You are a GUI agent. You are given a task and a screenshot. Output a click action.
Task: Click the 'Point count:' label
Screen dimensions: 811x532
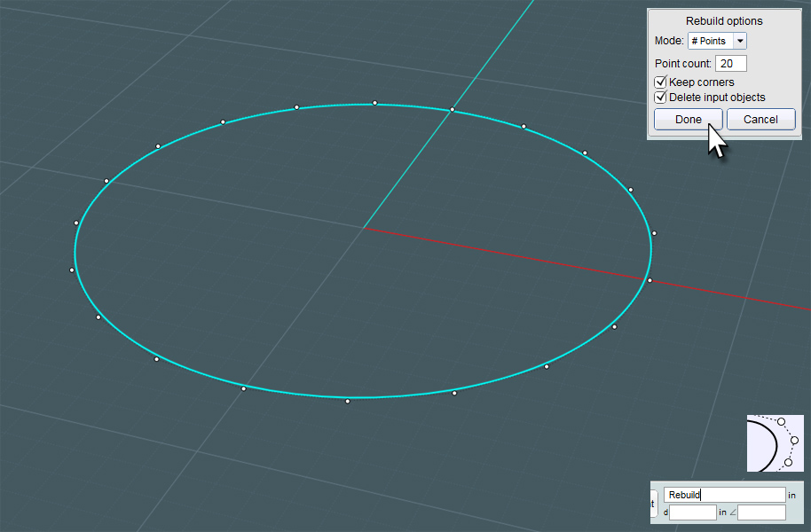[x=683, y=64]
